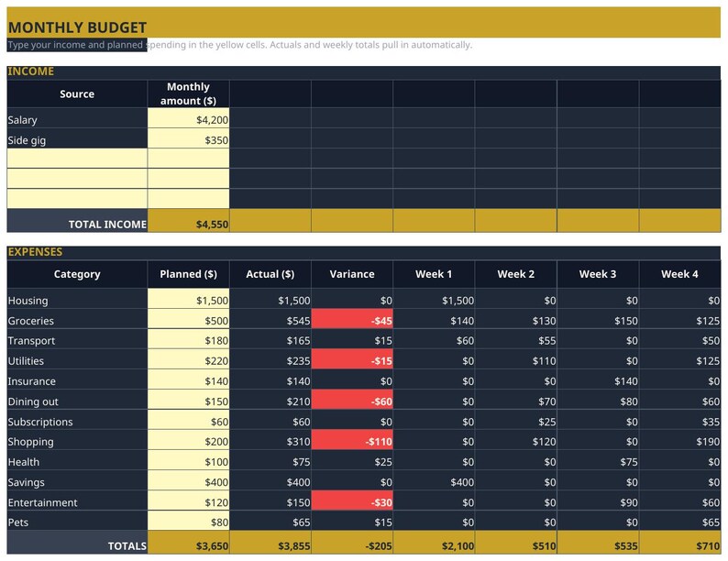Click the Actual ($) column header
728x561 pixels.
(x=270, y=274)
